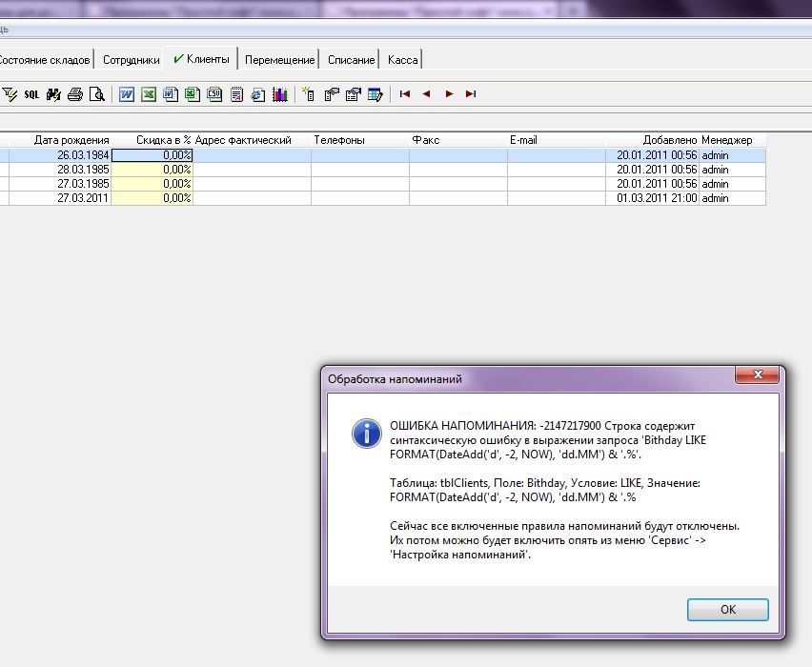Select the discount cell for 26.03.1984
Viewport: 812px width, 667px height.
click(x=152, y=154)
